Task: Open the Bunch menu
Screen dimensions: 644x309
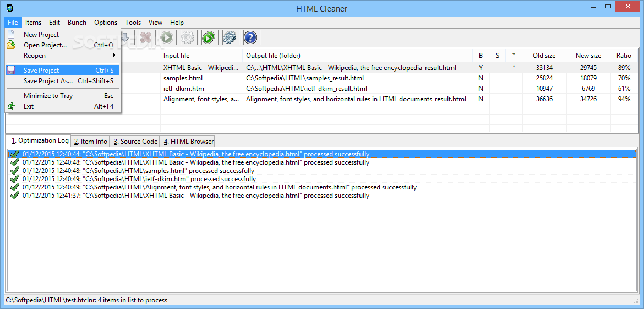Action: [x=77, y=23]
